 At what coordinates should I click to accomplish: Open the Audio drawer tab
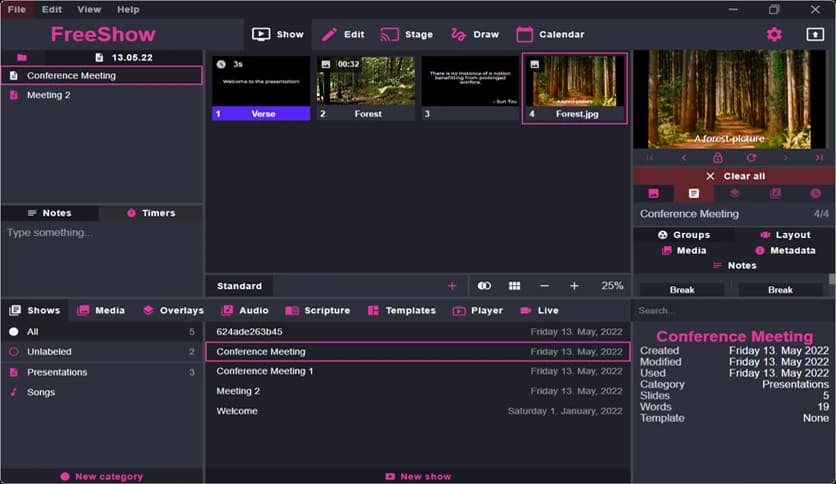coord(245,311)
